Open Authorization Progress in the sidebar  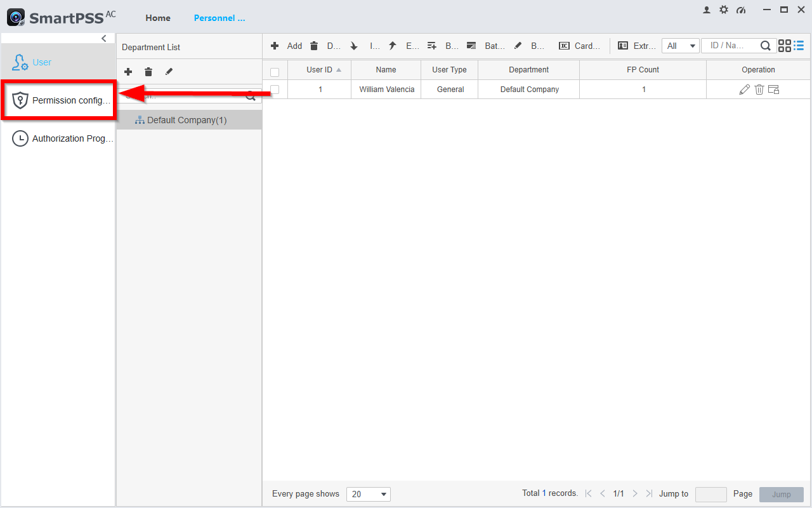coord(62,138)
